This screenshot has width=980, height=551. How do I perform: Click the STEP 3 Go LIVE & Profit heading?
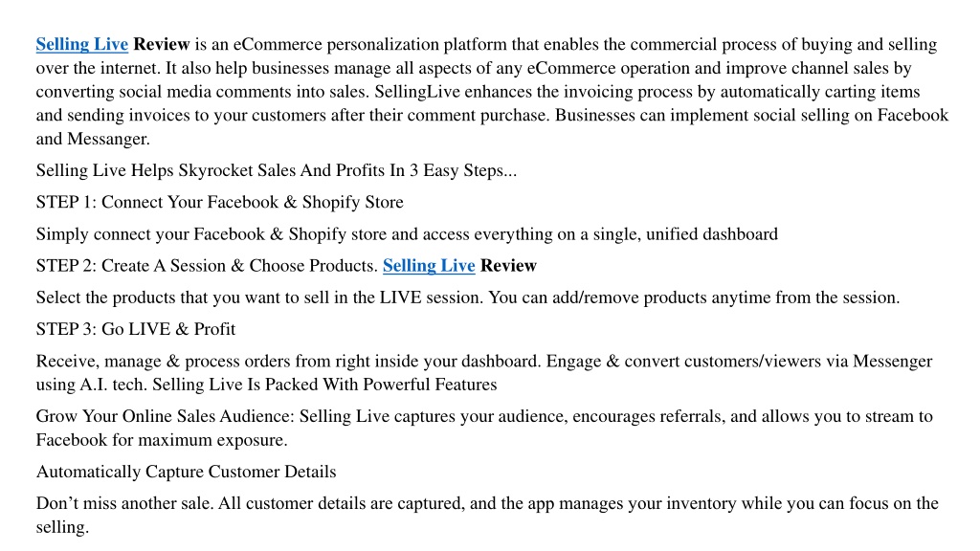point(136,329)
